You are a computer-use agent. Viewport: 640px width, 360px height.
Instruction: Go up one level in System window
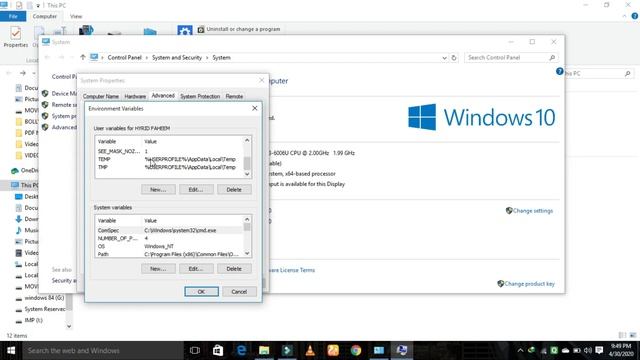coord(83,58)
